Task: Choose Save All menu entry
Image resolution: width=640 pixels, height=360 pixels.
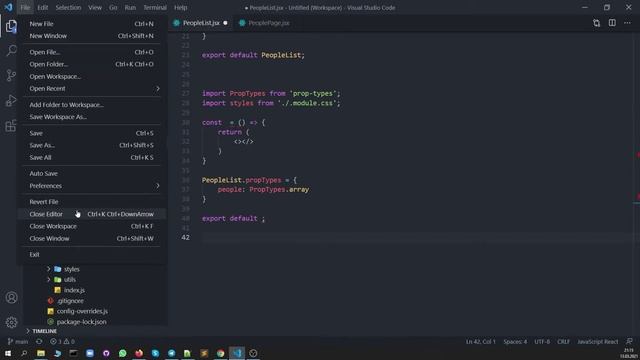Action: [91, 158]
